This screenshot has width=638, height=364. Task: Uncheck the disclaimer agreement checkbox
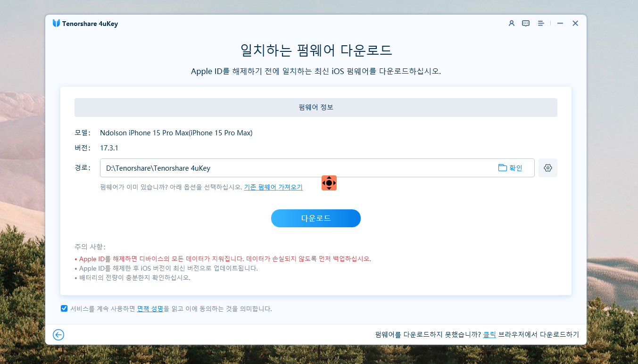click(64, 308)
